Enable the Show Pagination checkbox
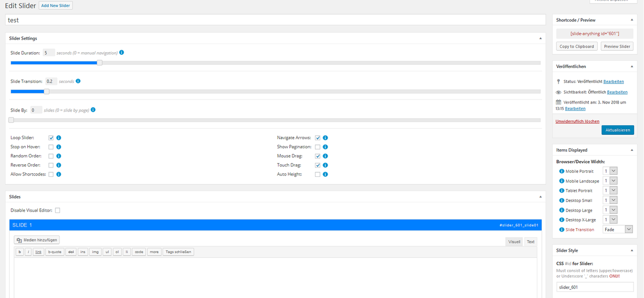Screen dimensions: 644x298 click(x=317, y=147)
